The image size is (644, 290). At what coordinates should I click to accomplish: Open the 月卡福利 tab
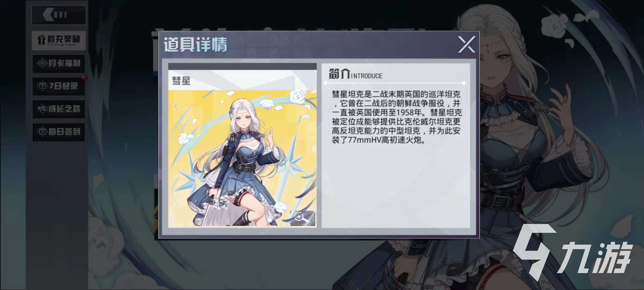coord(59,63)
